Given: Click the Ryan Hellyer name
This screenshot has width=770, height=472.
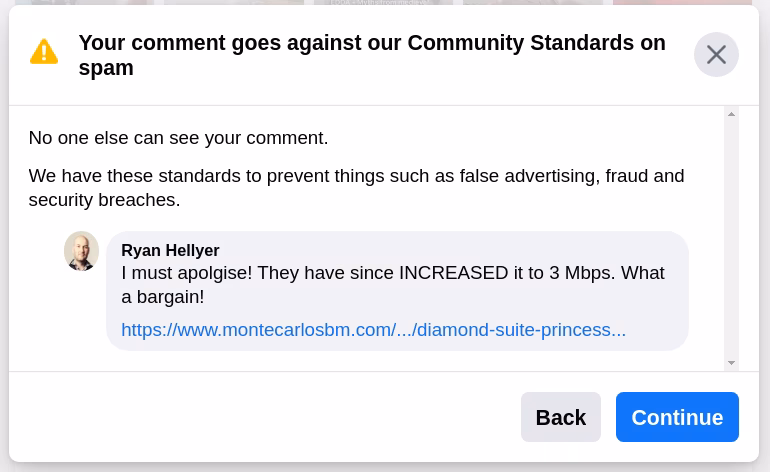Looking at the screenshot, I should tap(170, 250).
